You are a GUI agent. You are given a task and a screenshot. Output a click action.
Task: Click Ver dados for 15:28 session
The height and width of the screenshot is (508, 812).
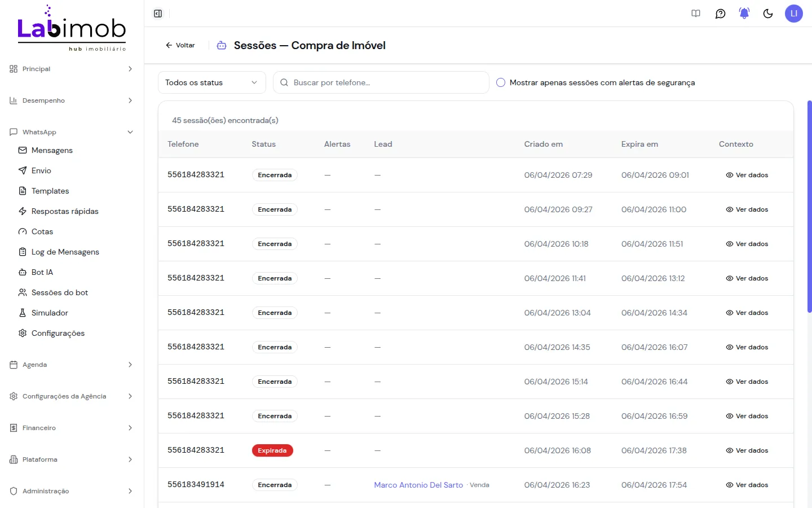pyautogui.click(x=747, y=416)
